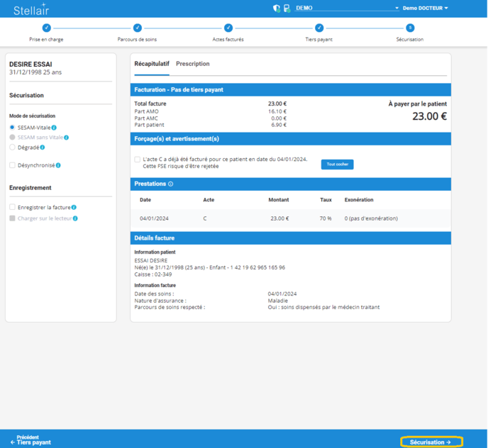The image size is (488, 448).
Task: Select the Récapitulatif tab
Action: [152, 64]
